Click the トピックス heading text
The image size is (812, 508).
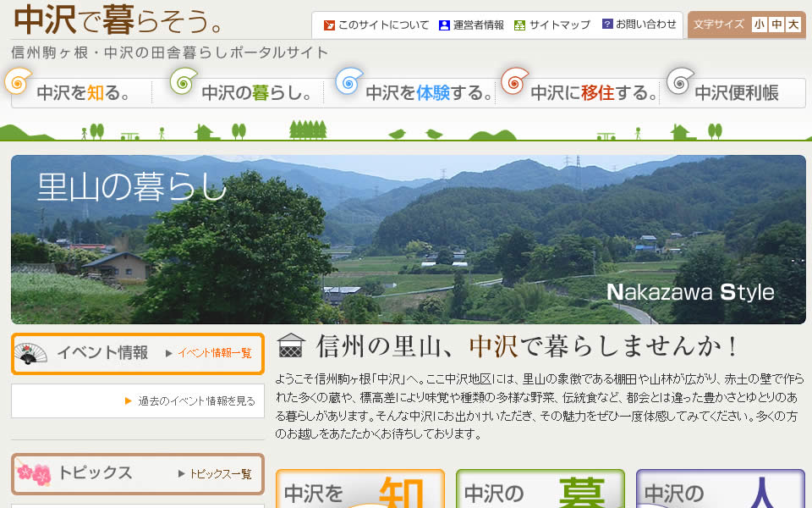(x=96, y=472)
